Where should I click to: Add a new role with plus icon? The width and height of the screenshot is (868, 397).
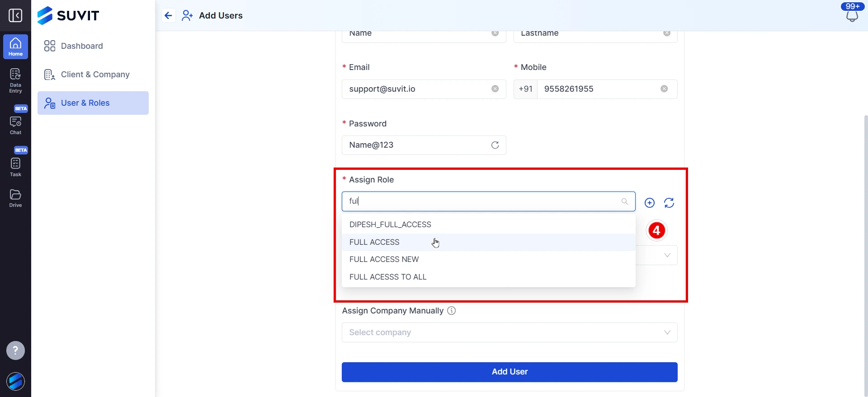(x=650, y=203)
